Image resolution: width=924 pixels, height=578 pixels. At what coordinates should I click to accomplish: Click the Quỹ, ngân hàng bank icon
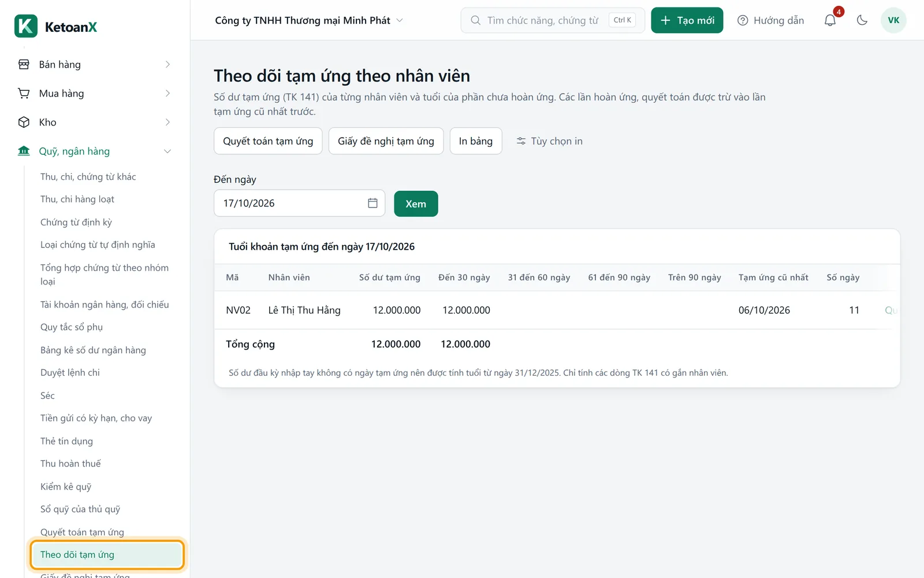click(24, 151)
